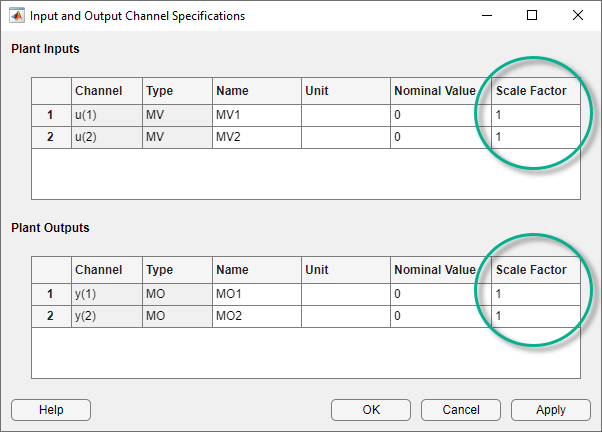
Task: Click the Unit cell for MV1
Action: coord(345,115)
